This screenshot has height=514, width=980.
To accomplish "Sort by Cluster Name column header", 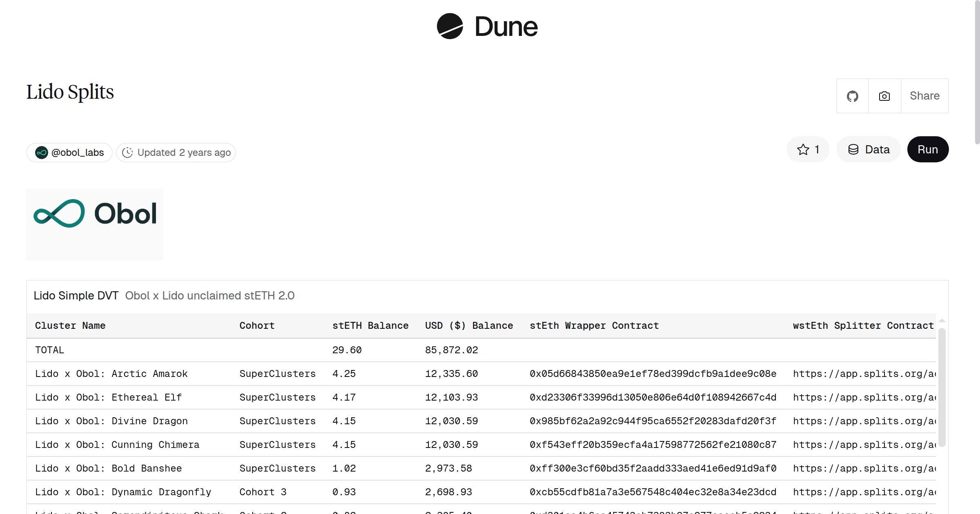I will click(x=70, y=326).
